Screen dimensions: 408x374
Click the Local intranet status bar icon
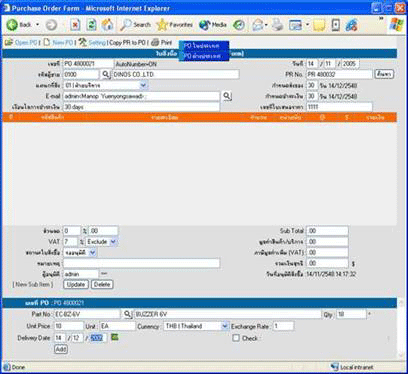pyautogui.click(x=335, y=367)
